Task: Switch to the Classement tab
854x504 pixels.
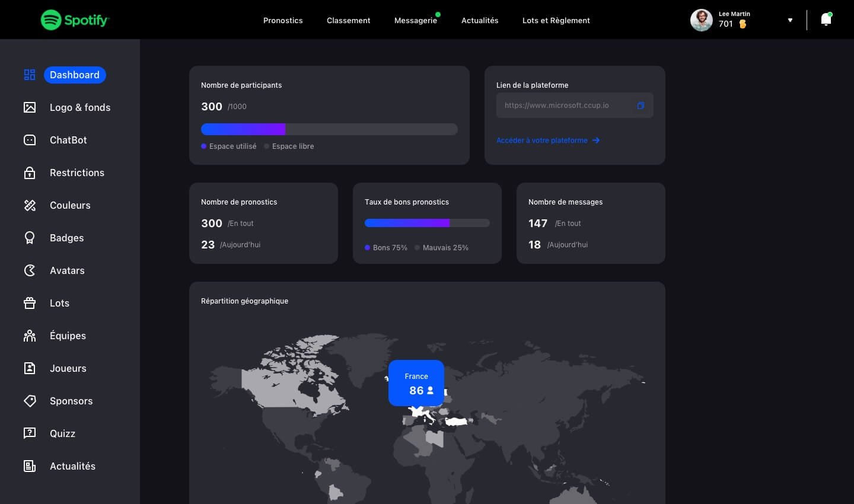Action: (x=348, y=20)
